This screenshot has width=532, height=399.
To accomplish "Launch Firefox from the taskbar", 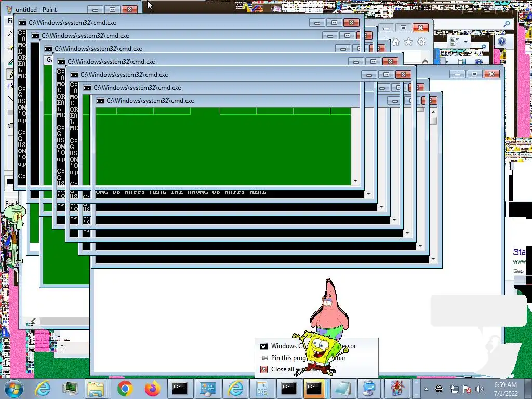I will coord(152,389).
